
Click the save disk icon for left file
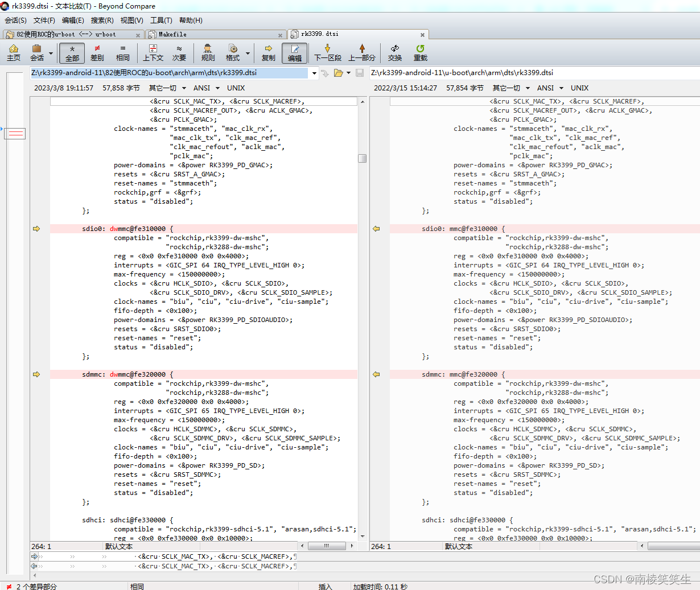[x=360, y=73]
